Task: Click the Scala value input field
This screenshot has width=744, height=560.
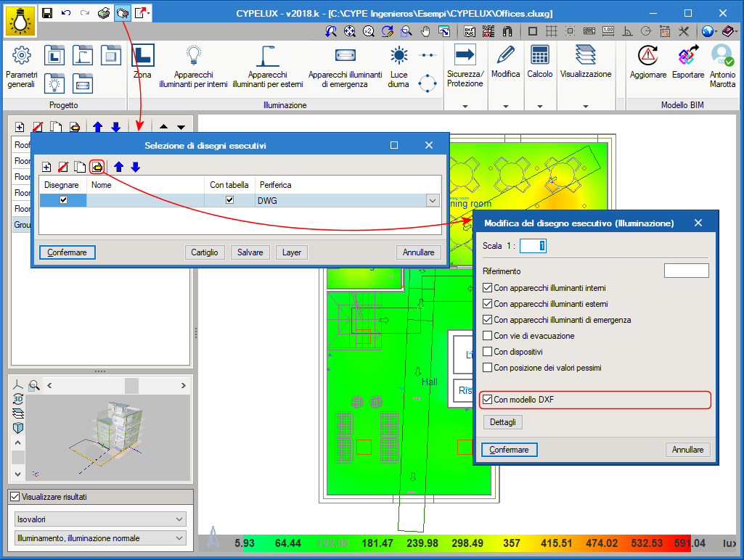Action: (533, 246)
